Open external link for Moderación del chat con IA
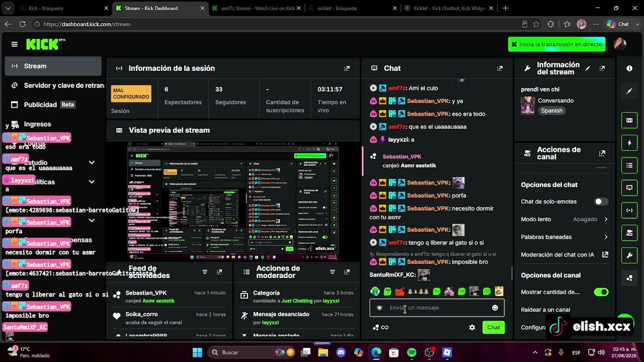The image size is (644, 362). click(605, 255)
